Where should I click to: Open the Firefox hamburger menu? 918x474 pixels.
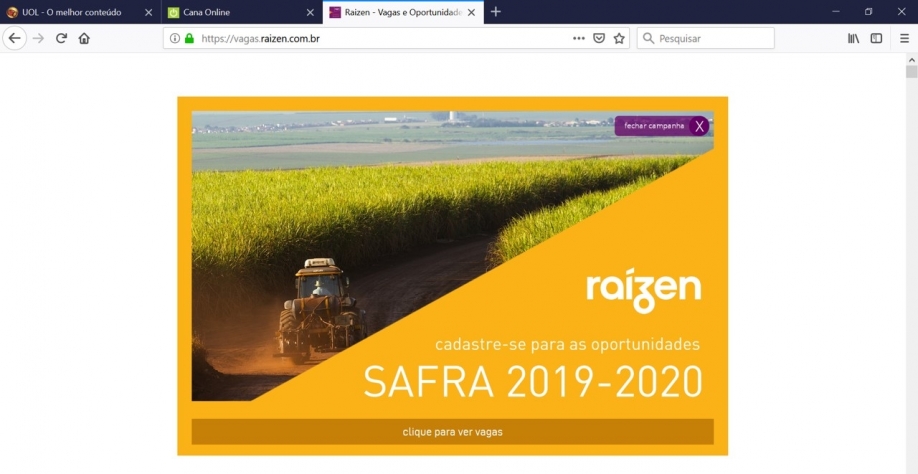[904, 38]
